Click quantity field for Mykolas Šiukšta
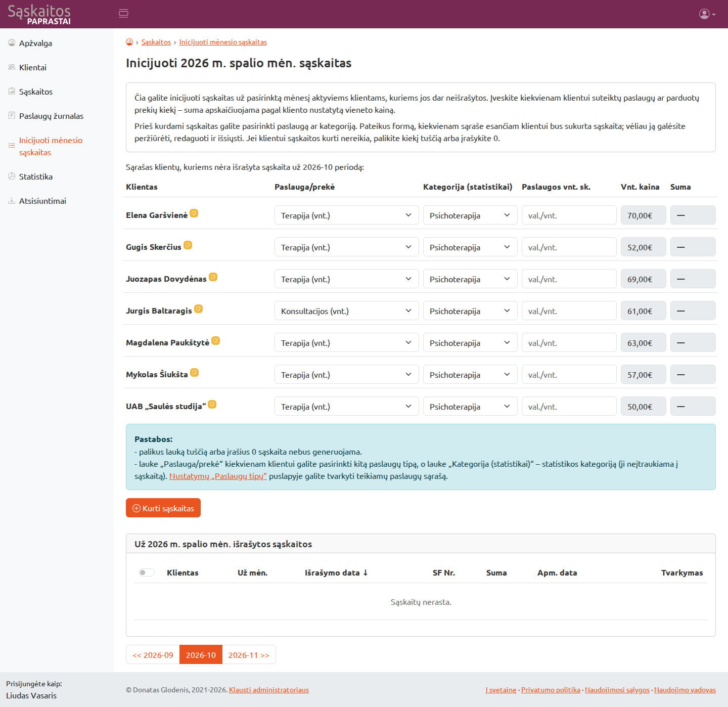The width and height of the screenshot is (728, 707). click(569, 375)
